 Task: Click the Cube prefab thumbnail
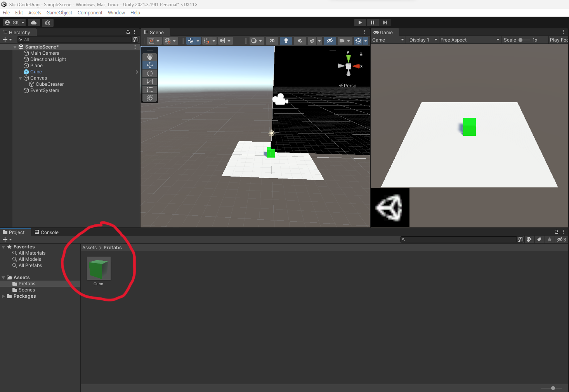99,268
